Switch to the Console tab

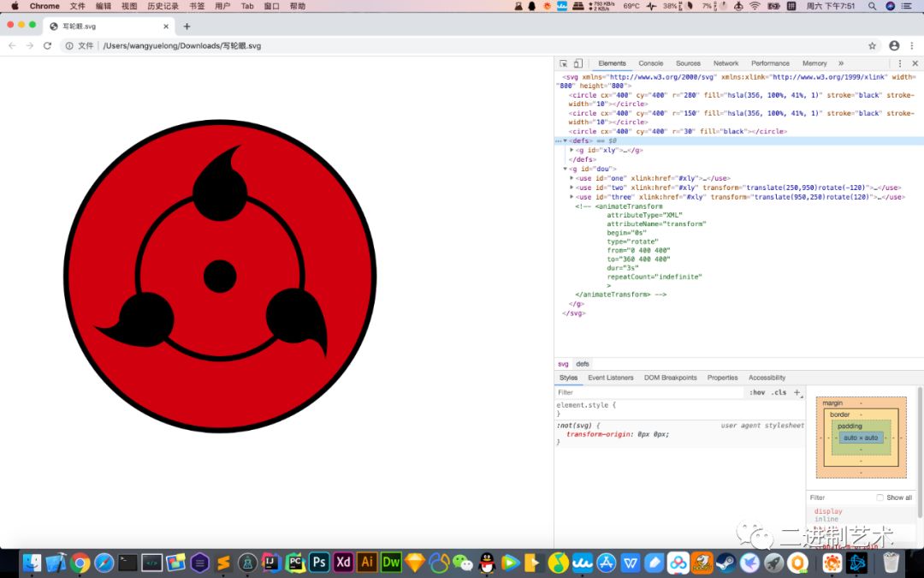650,63
